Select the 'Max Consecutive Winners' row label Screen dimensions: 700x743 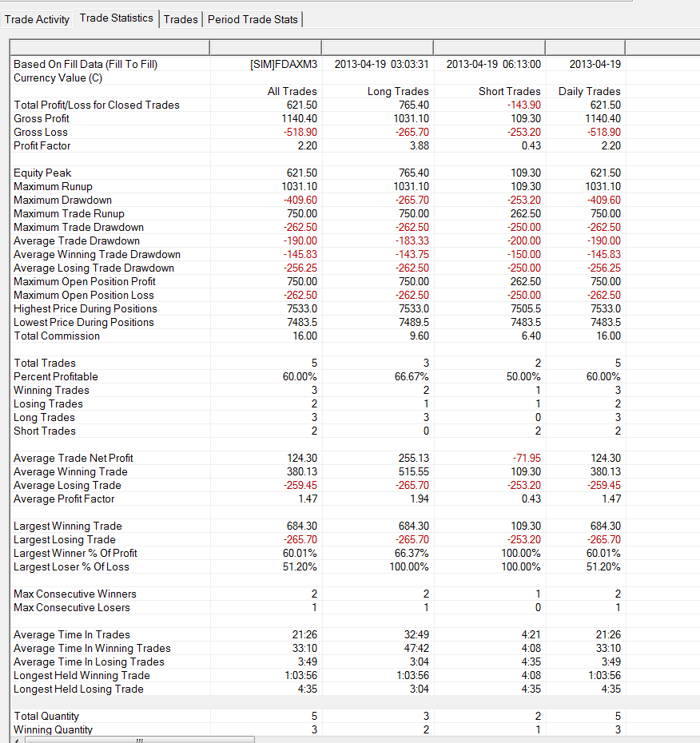click(75, 594)
